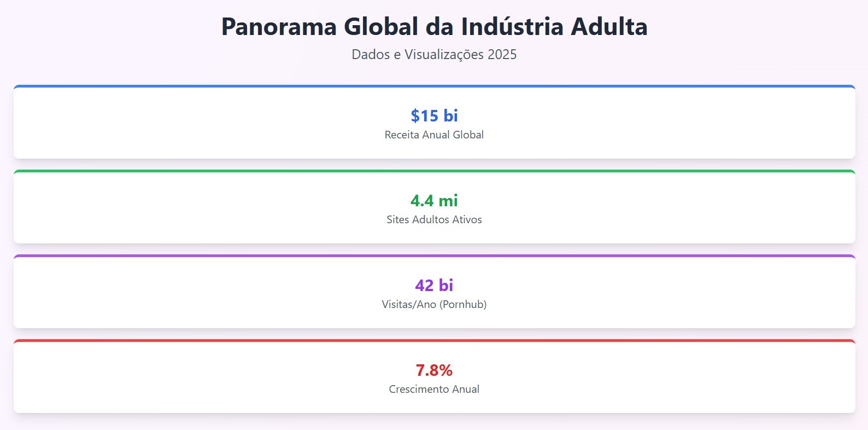
Task: Click the "Sites Adultos Ativos" label
Action: point(434,219)
